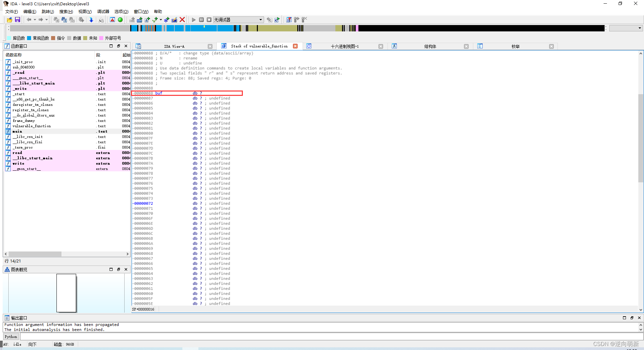Screen dimensions: 644x350
Task: Open the 无调试器 debugger selection dropdown
Action: point(238,20)
